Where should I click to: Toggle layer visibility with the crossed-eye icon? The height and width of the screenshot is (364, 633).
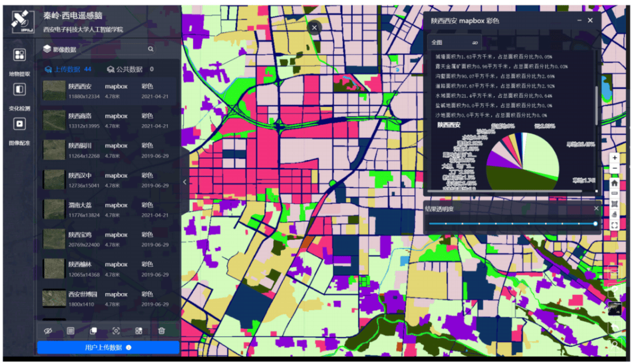tap(48, 331)
